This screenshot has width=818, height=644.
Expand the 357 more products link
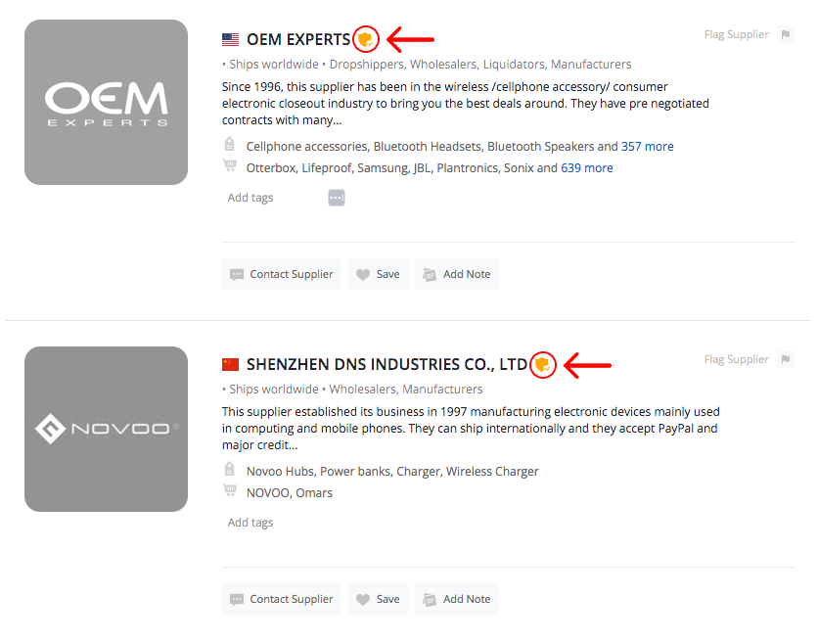coord(647,147)
